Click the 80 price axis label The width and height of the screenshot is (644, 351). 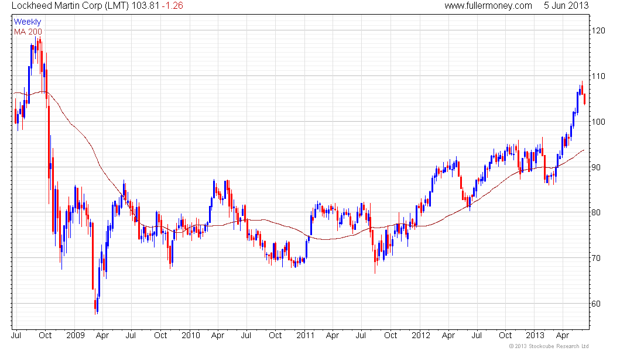click(x=596, y=213)
